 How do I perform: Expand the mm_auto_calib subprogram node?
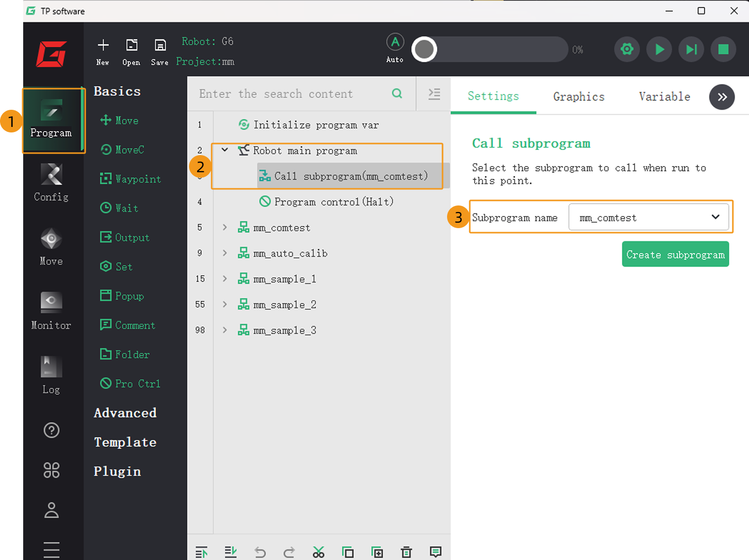tap(225, 253)
